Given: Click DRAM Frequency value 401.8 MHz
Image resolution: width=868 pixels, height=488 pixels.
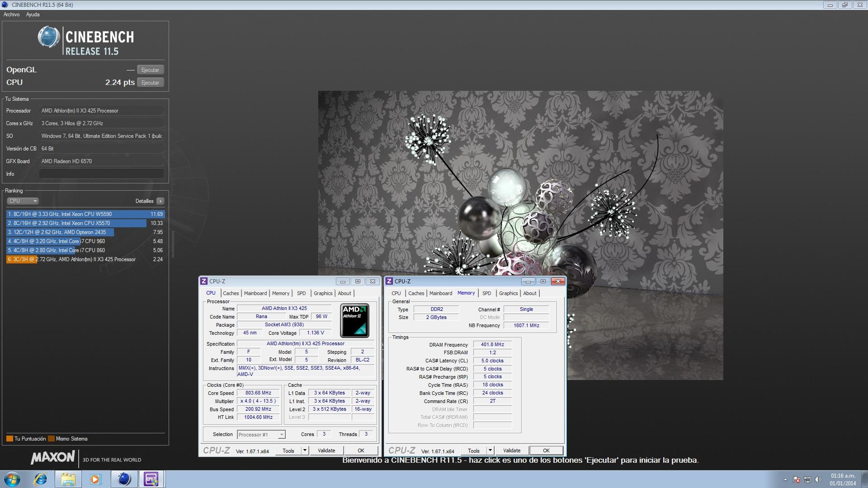Looking at the screenshot, I should [492, 344].
